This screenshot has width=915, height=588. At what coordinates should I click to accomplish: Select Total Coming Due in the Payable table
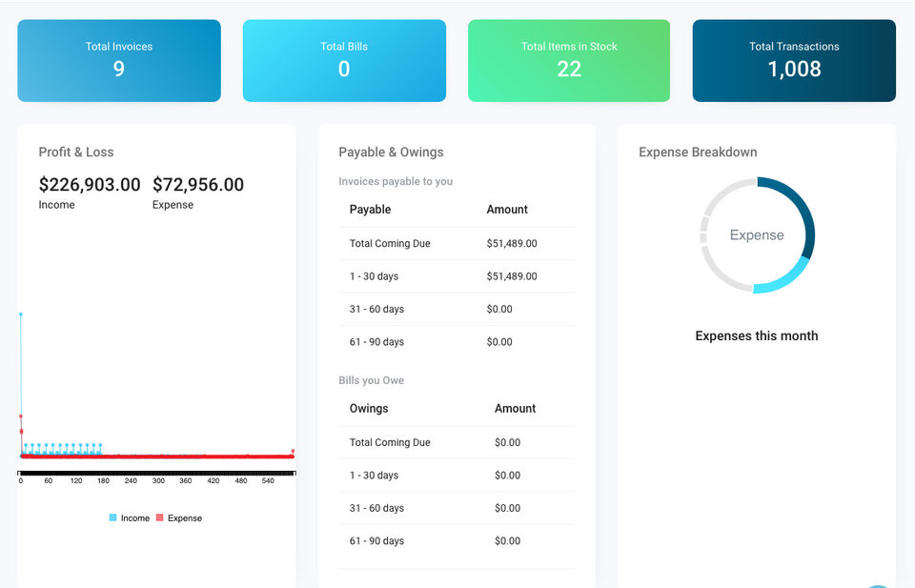point(390,243)
